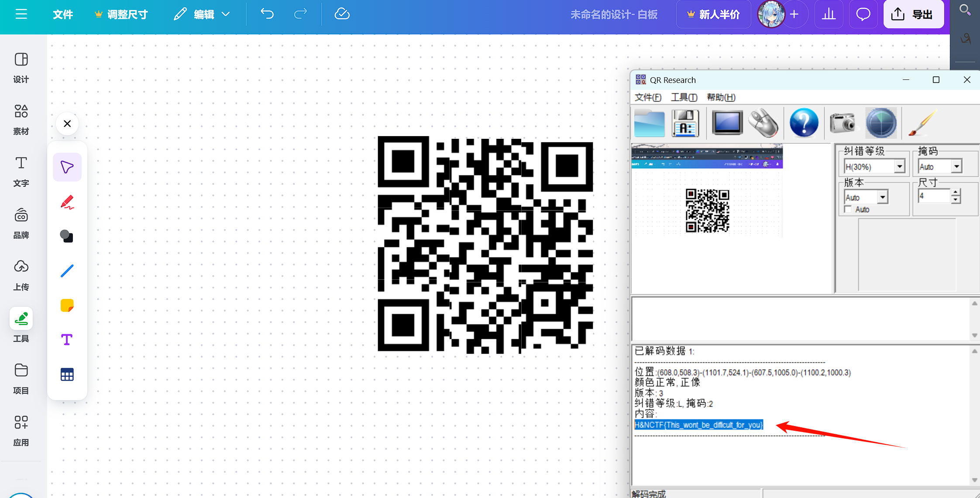Open QR Research 文件(F) menu
980x498 pixels.
[648, 97]
